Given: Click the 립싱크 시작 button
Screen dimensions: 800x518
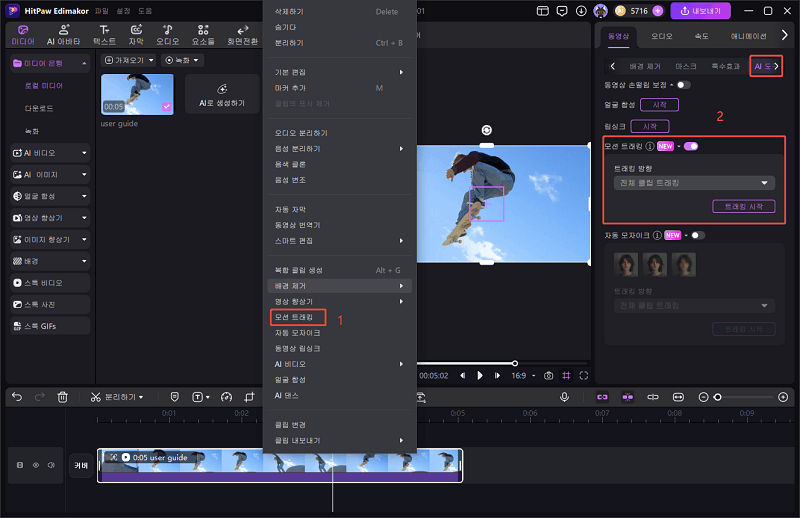Looking at the screenshot, I should coord(649,126).
